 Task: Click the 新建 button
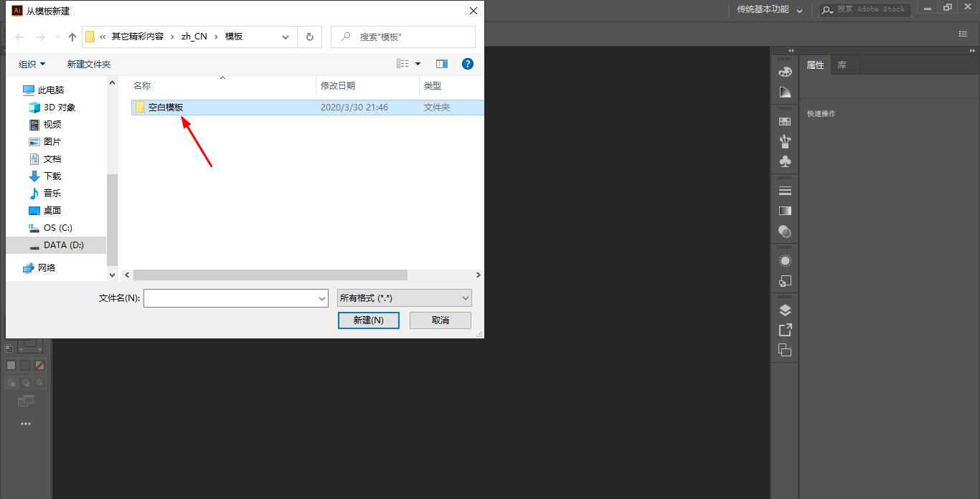[368, 320]
